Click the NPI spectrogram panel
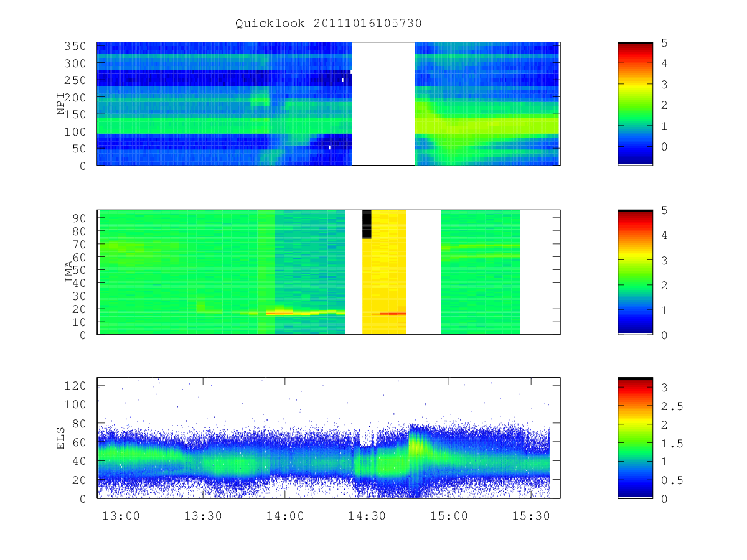 coord(329,103)
